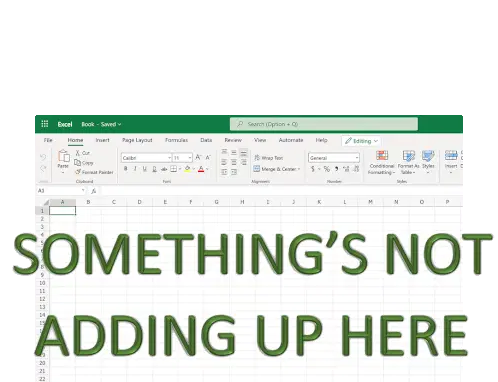This screenshot has height=382, width=498.
Task: Open Conditional Formatting menu
Action: click(x=382, y=162)
